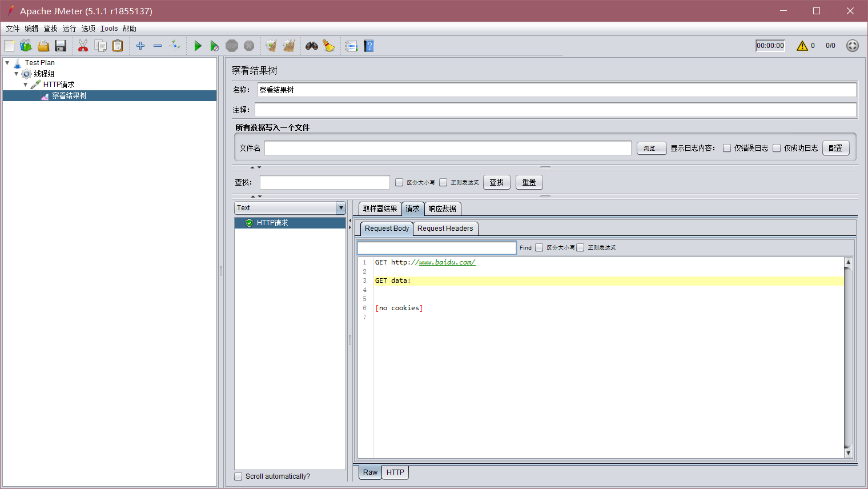The width and height of the screenshot is (868, 489).
Task: Collapse the HTTP请求 tree node
Action: pyautogui.click(x=25, y=85)
